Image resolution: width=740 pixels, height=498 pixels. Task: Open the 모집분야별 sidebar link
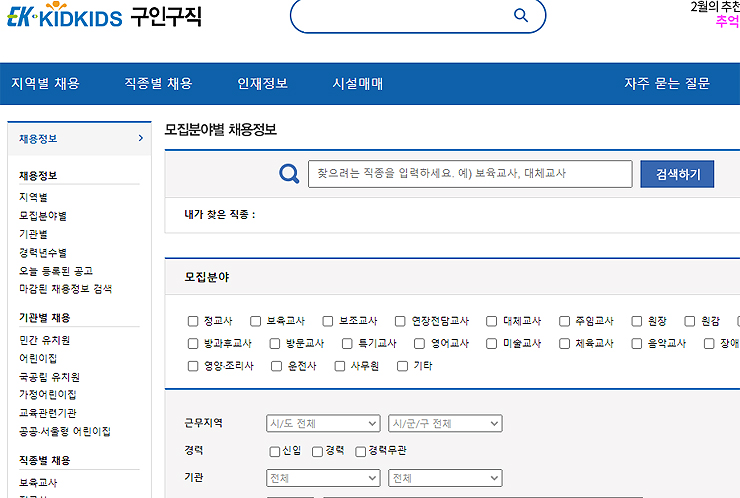pos(42,216)
